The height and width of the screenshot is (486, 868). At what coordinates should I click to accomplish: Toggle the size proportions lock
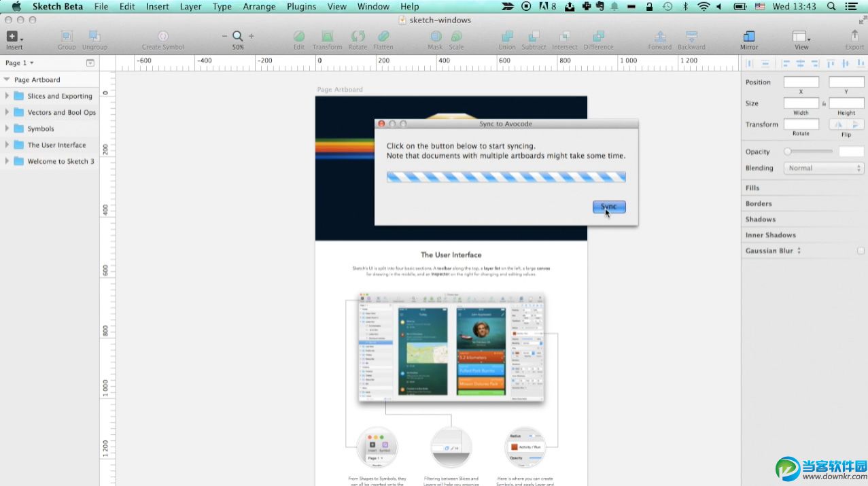pyautogui.click(x=824, y=104)
